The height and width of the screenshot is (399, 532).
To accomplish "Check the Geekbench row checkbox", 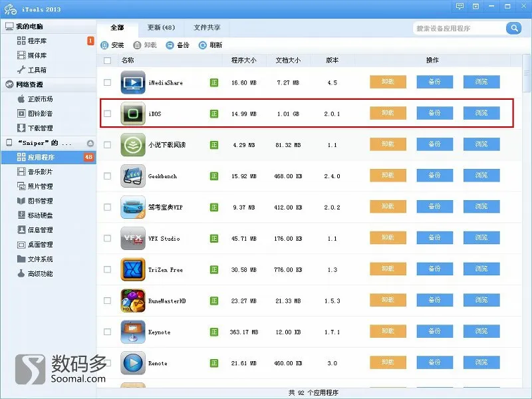I will point(108,176).
